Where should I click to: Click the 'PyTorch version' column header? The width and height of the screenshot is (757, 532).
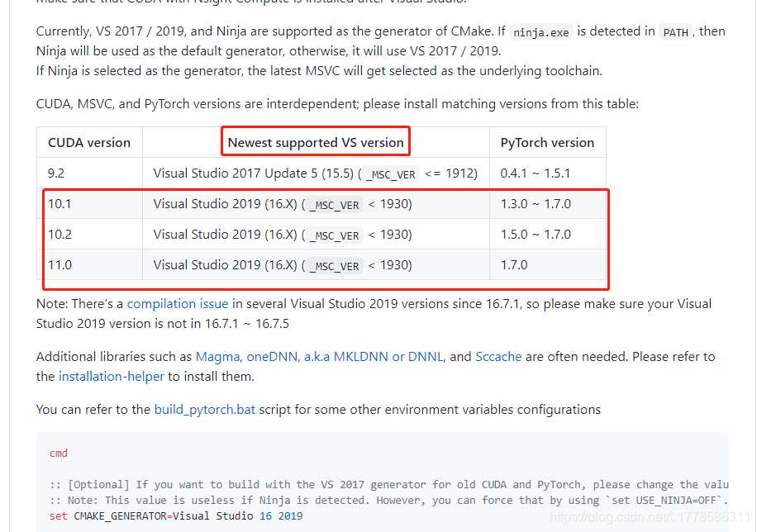(547, 142)
